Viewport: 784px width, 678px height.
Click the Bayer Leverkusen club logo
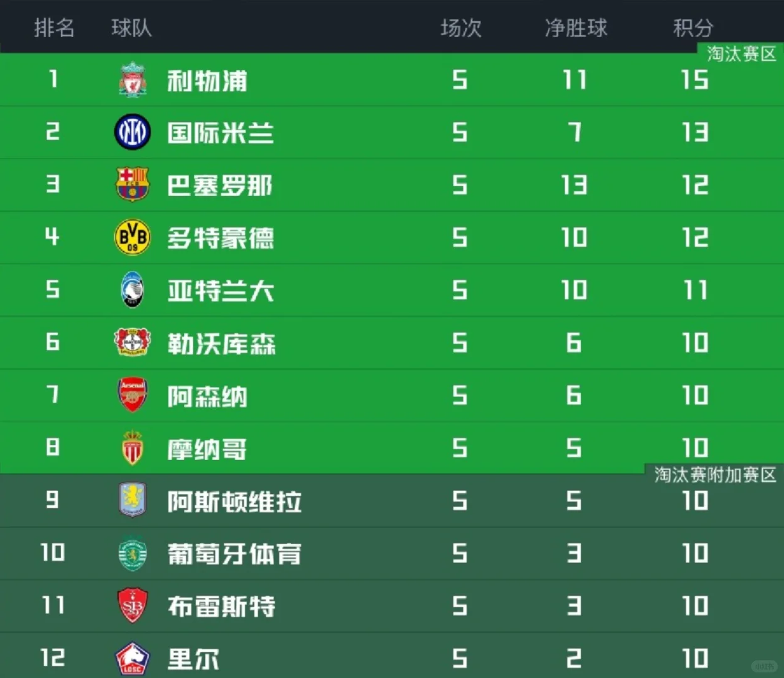pyautogui.click(x=133, y=342)
